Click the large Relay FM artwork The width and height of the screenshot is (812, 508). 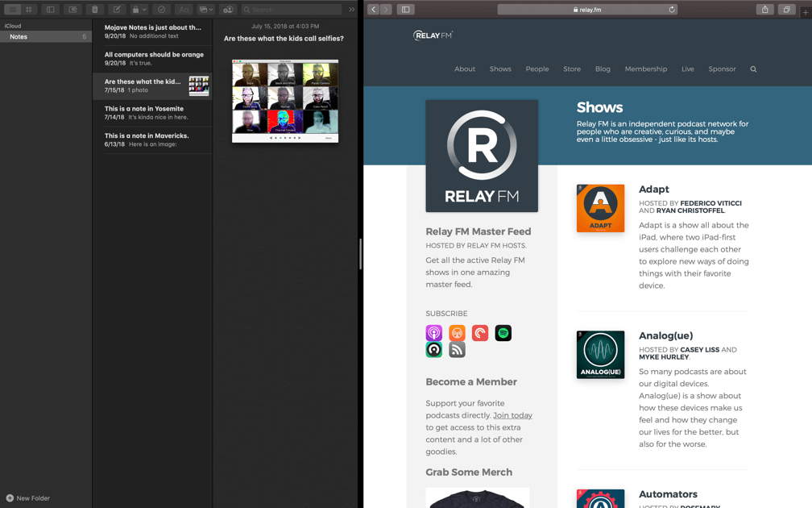tap(482, 156)
